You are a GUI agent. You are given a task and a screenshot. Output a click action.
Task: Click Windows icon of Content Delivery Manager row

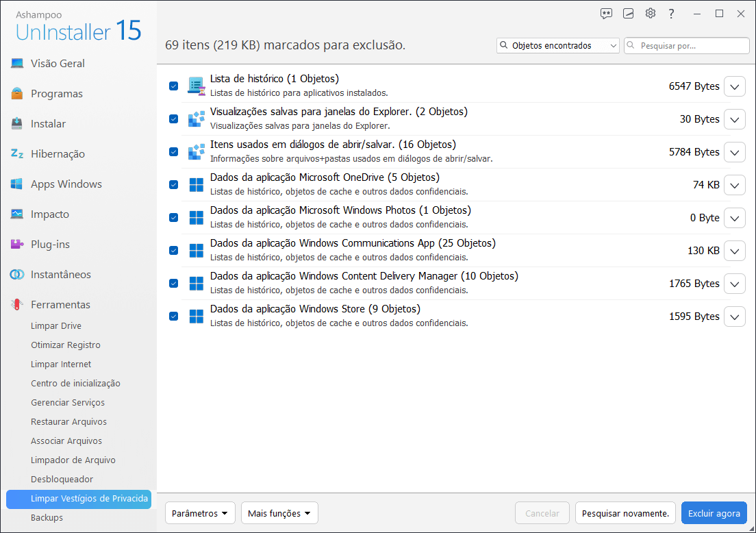pos(197,283)
